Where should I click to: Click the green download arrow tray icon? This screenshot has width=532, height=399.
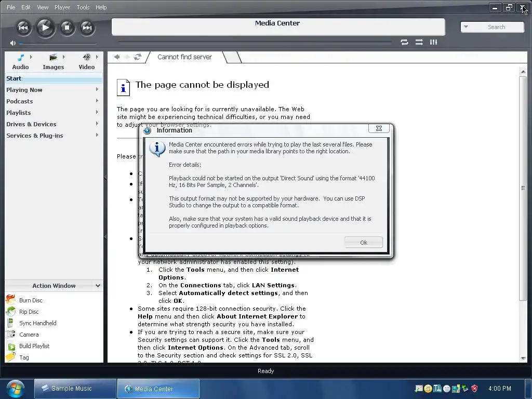(x=465, y=389)
